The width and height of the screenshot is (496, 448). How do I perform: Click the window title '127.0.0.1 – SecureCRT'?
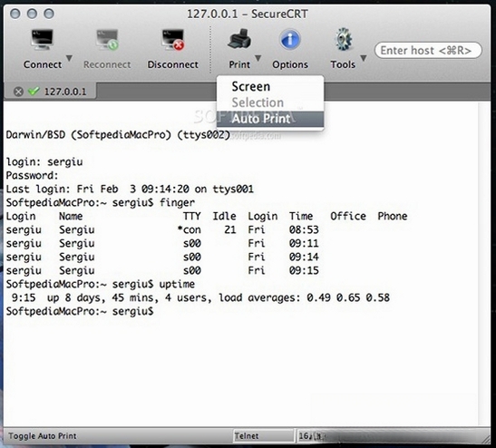tap(248, 15)
